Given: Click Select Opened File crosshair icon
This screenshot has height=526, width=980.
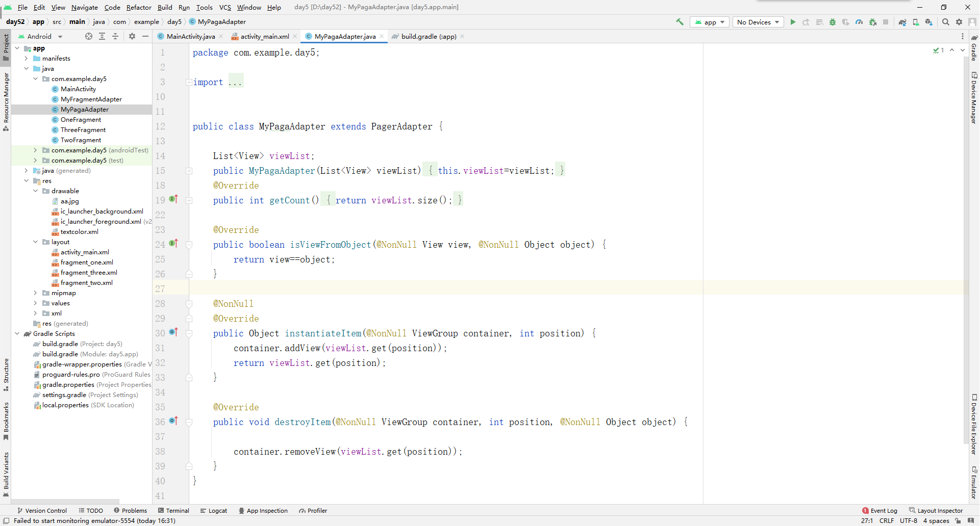Looking at the screenshot, I should pos(89,36).
